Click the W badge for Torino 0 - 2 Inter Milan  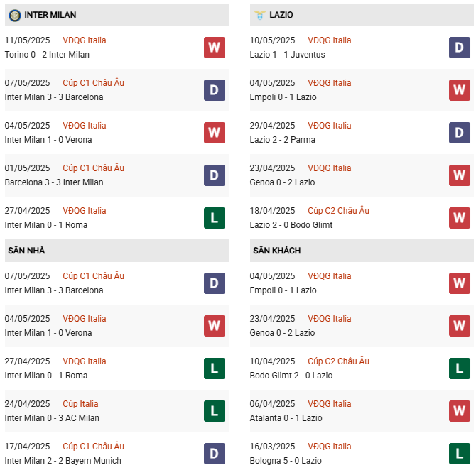pyautogui.click(x=214, y=48)
